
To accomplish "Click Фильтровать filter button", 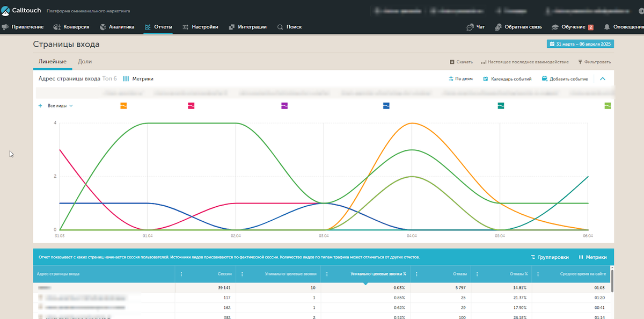I will click(594, 62).
